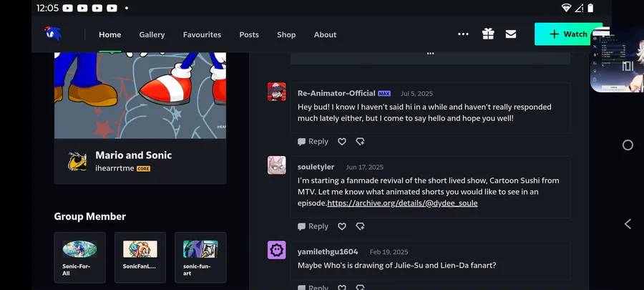644x290 pixels.
Task: Visit yamilethgu1604's profile name
Action: tap(328, 251)
